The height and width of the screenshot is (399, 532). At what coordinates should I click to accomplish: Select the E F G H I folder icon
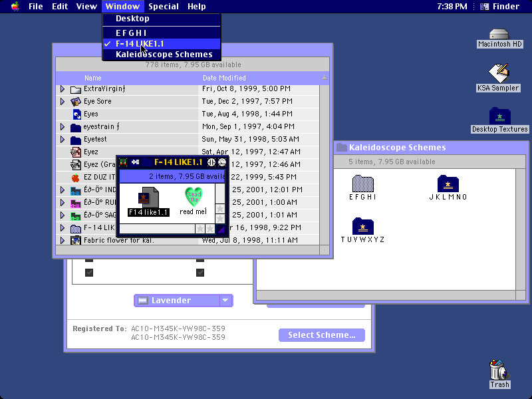362,184
